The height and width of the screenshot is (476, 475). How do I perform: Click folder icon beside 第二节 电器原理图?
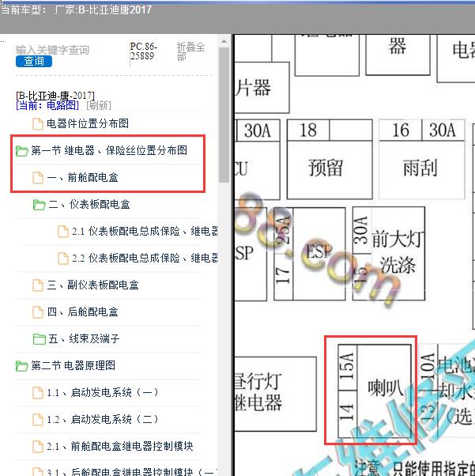[22, 366]
